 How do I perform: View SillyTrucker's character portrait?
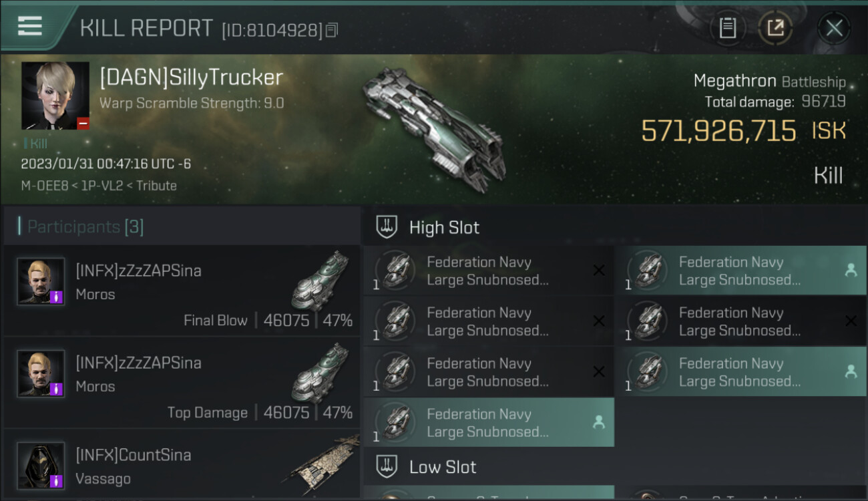(55, 96)
